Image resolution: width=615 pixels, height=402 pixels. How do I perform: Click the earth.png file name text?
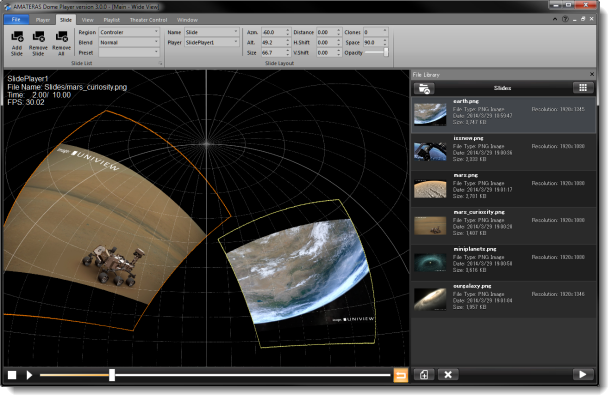(466, 101)
